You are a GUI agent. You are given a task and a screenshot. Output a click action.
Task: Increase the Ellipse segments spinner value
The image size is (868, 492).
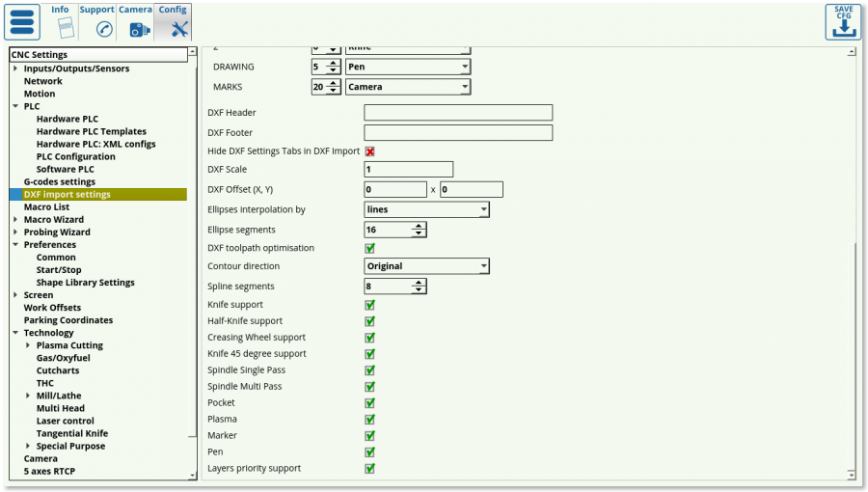(x=419, y=226)
